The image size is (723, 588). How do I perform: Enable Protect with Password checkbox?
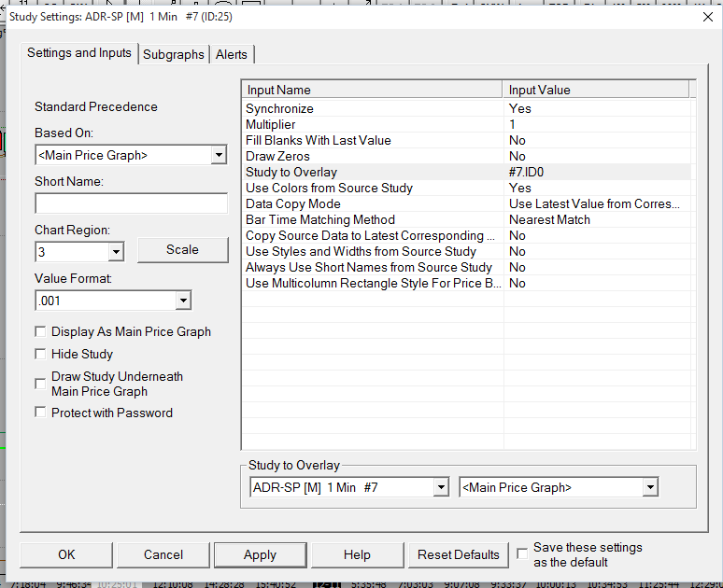[x=40, y=413]
